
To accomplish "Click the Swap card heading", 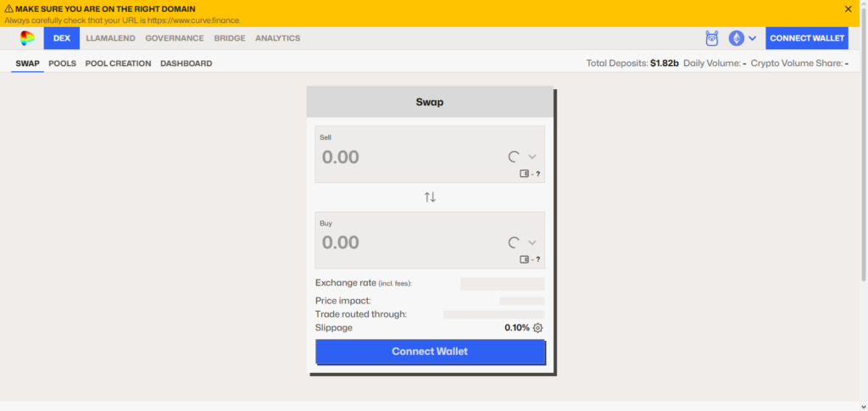I will pyautogui.click(x=430, y=103).
